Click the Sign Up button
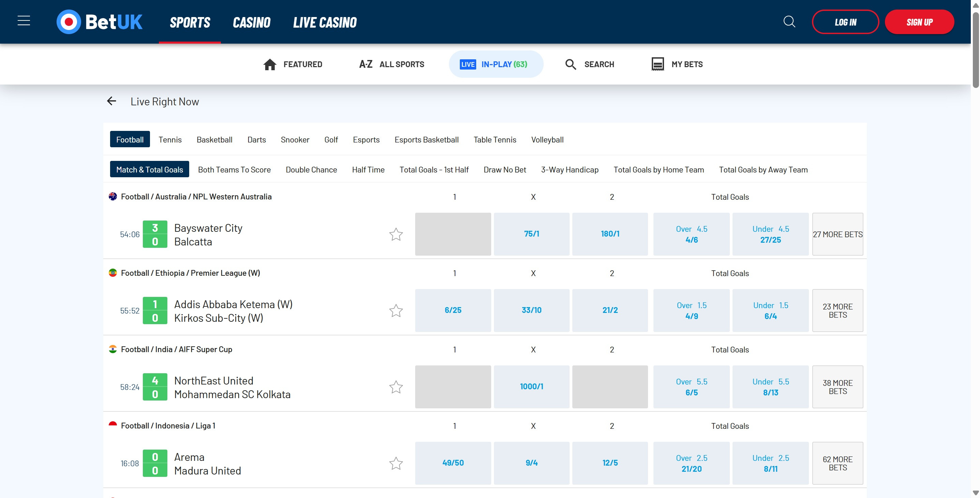Screen dimensions: 980x498 (x=919, y=22)
